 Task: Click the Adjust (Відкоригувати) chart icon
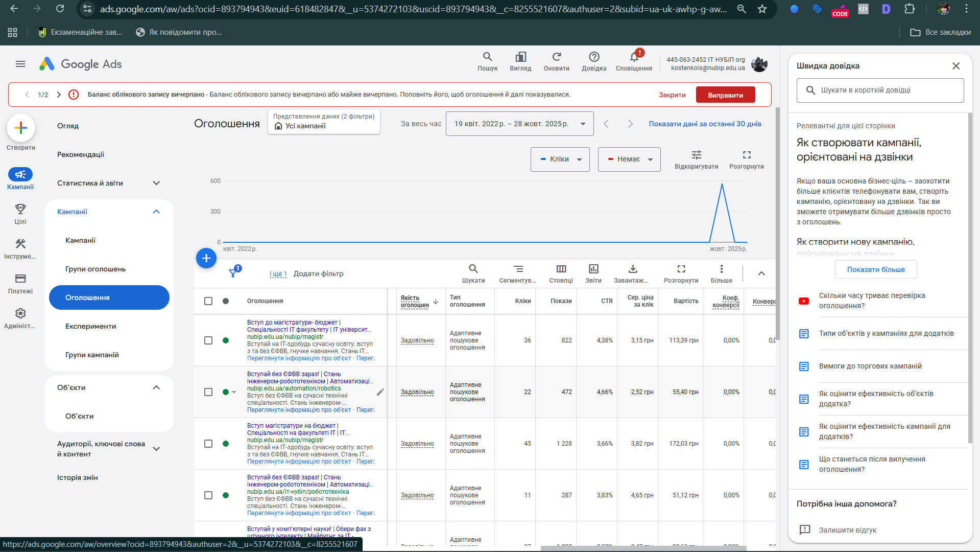pos(696,155)
